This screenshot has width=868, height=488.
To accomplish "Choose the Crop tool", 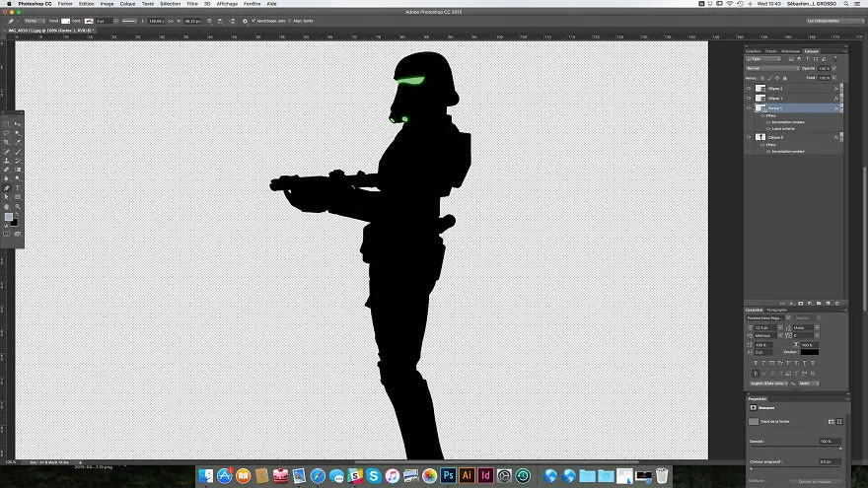I will 7,142.
